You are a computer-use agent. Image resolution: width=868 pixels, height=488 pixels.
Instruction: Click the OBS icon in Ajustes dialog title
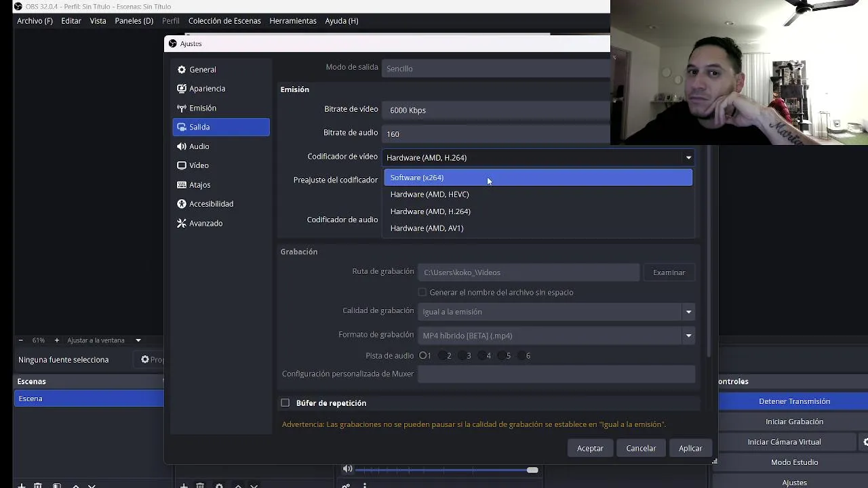(172, 43)
